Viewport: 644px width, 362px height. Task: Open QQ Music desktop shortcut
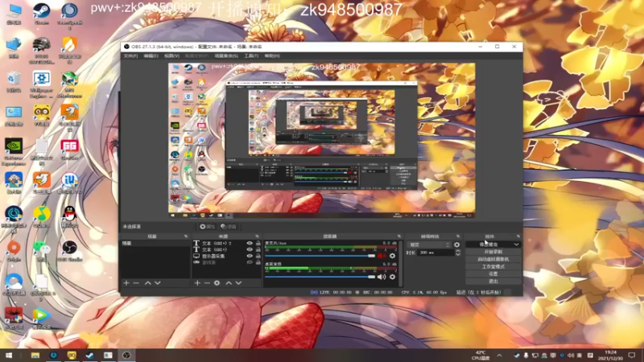(42, 216)
